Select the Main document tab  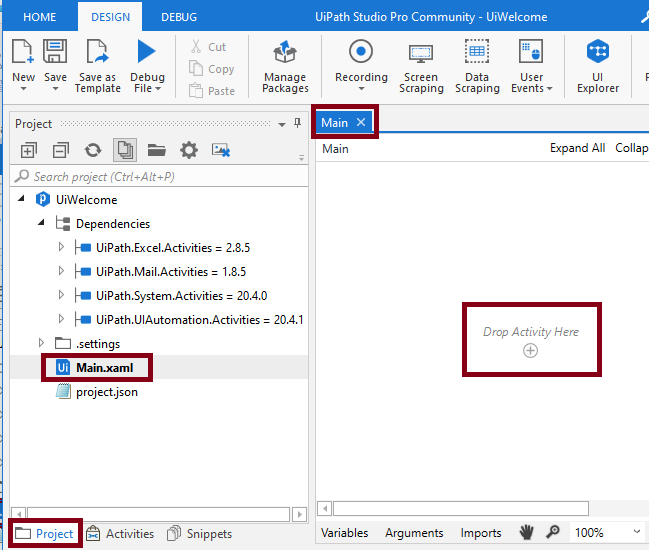334,122
